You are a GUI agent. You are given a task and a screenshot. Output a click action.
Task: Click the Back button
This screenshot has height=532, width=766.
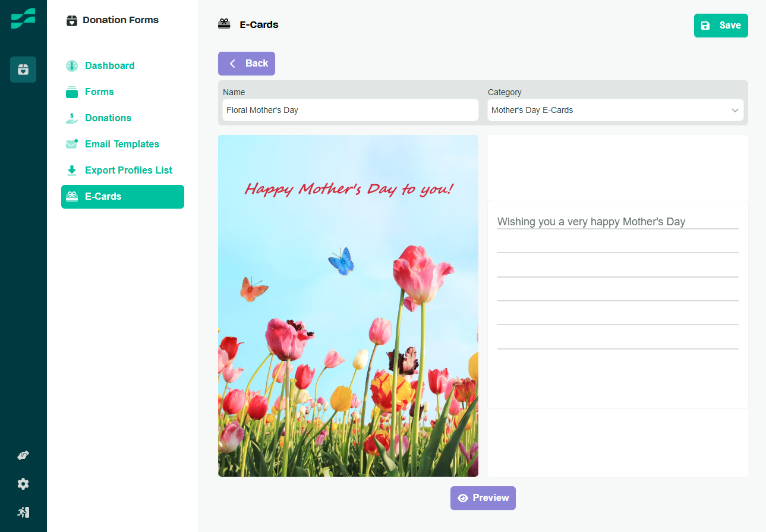pos(247,64)
